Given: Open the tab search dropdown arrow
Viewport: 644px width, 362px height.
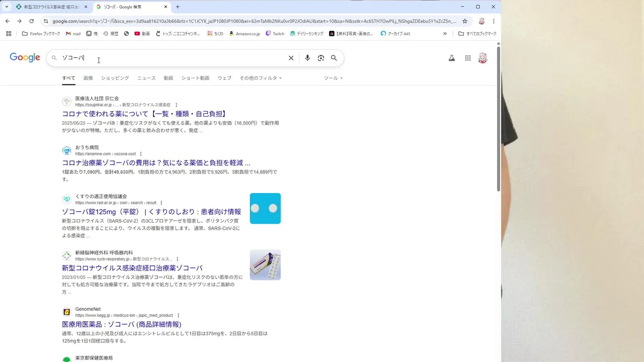Looking at the screenshot, I should coord(6,7).
